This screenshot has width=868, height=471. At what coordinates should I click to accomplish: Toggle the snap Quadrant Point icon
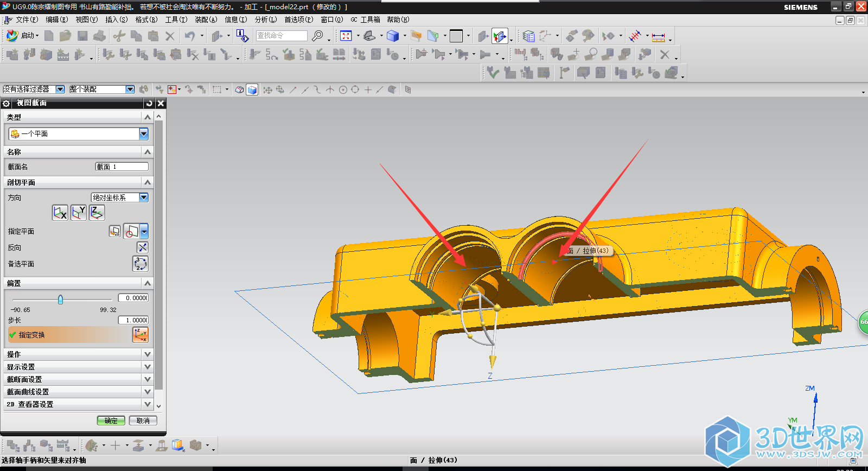(355, 90)
